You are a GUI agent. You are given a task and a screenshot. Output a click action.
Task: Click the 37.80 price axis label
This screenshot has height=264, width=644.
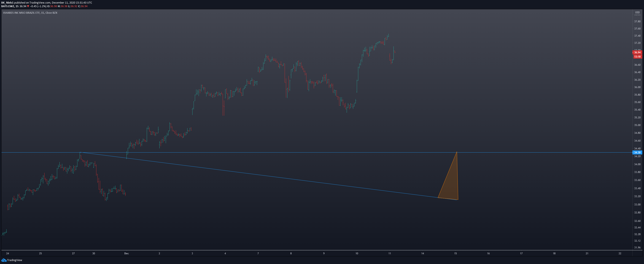pos(637,21)
